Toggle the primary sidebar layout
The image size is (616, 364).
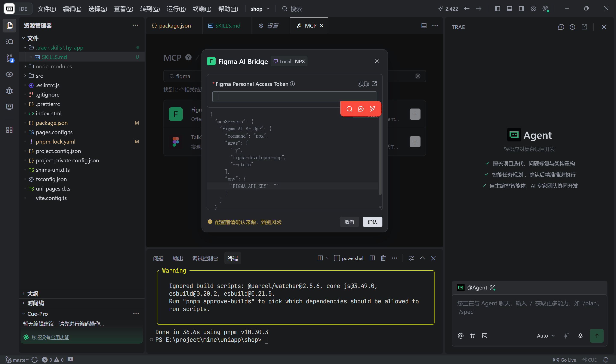[498, 9]
